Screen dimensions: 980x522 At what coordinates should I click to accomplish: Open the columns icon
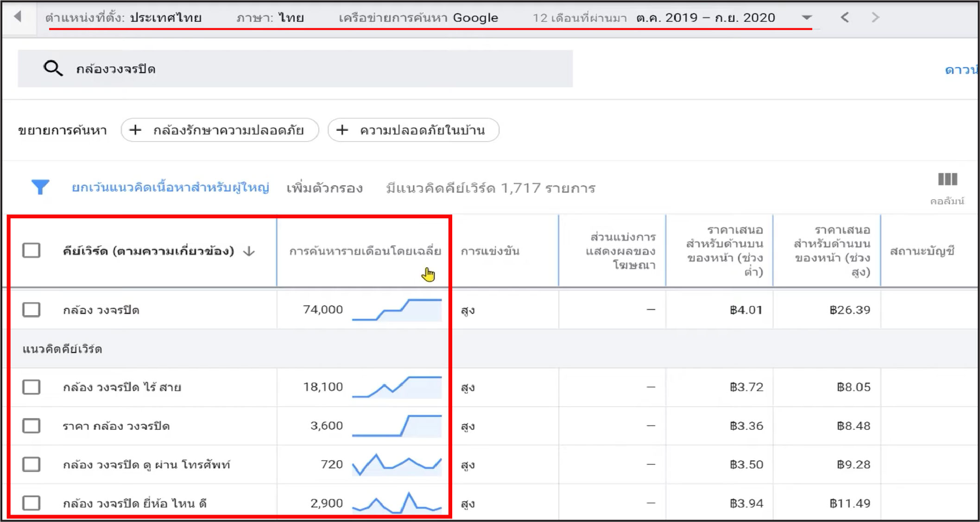(x=947, y=179)
